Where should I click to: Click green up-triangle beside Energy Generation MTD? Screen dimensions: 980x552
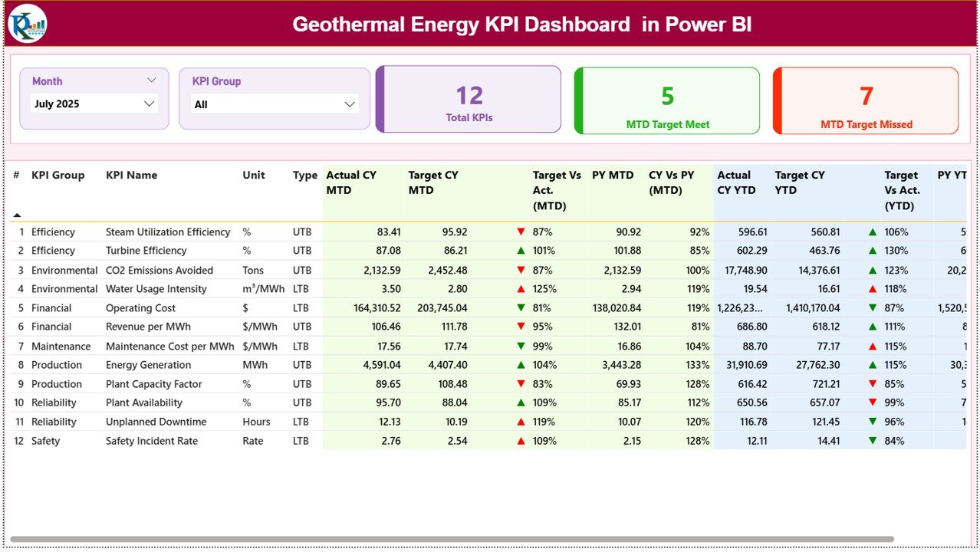click(521, 365)
